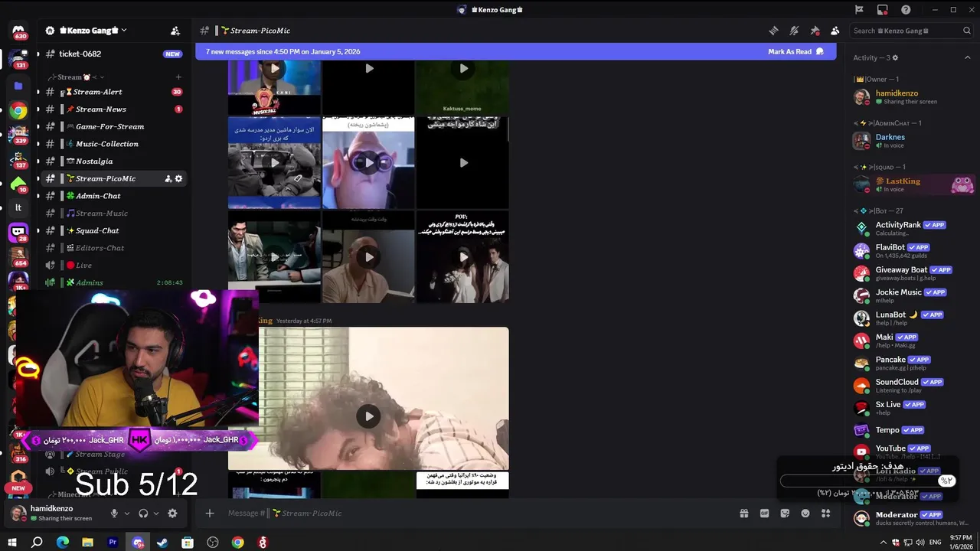980x551 pixels.
Task: Open headphone output options arrow
Action: click(x=156, y=514)
